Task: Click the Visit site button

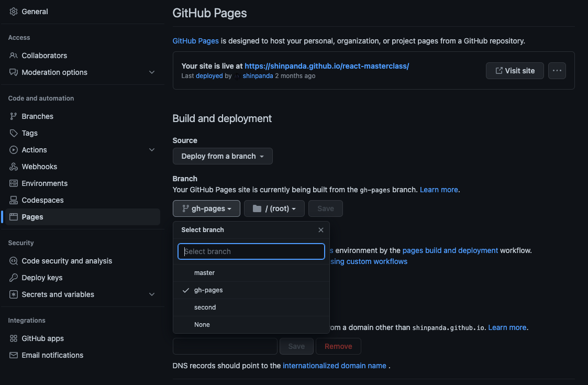Action: point(515,70)
